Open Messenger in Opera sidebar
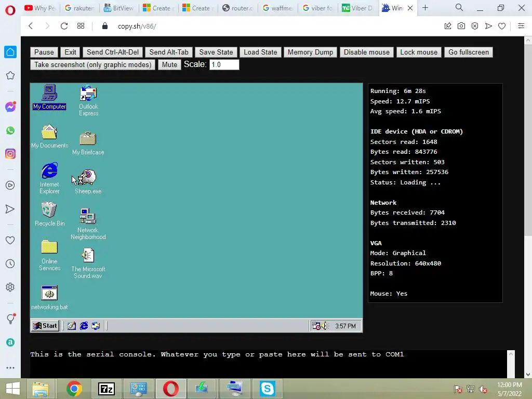Viewport: 532px width, 399px height. coord(10,107)
